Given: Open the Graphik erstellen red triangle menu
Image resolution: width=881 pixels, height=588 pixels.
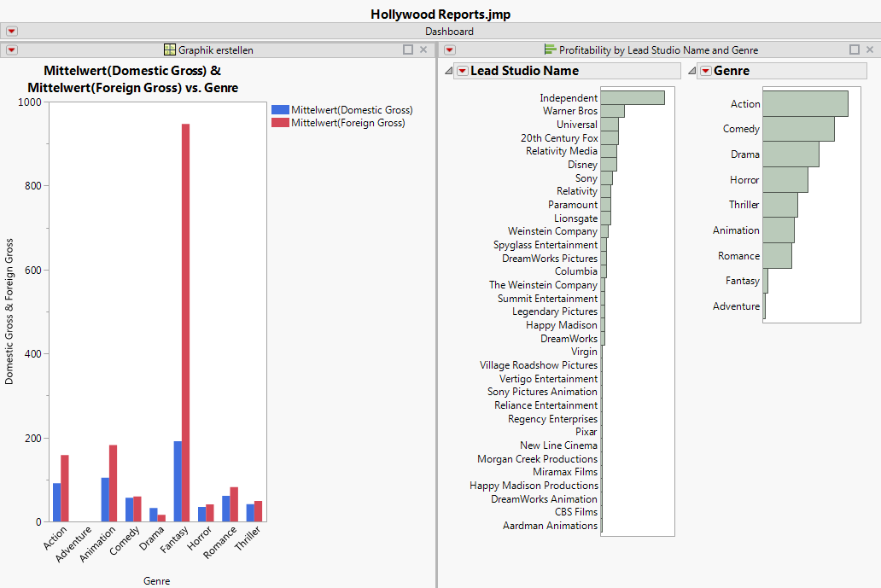Looking at the screenshot, I should pos(12,50).
